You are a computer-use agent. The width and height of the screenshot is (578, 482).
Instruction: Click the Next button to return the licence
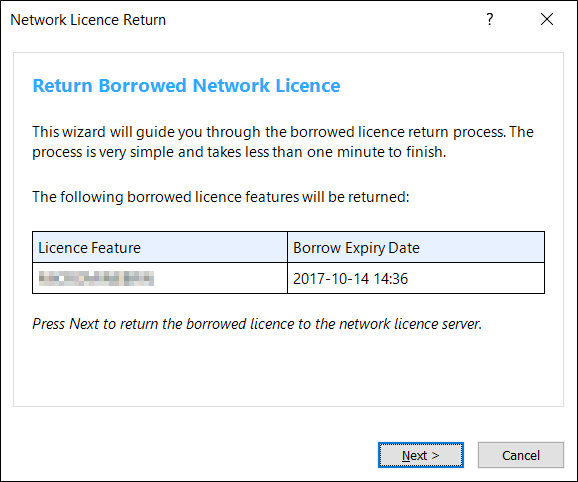(x=421, y=455)
